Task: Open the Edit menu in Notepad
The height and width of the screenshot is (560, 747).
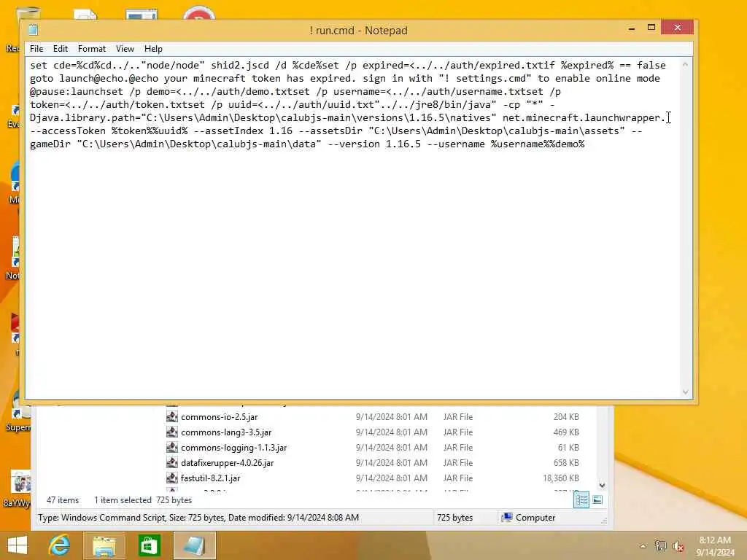Action: 60,49
